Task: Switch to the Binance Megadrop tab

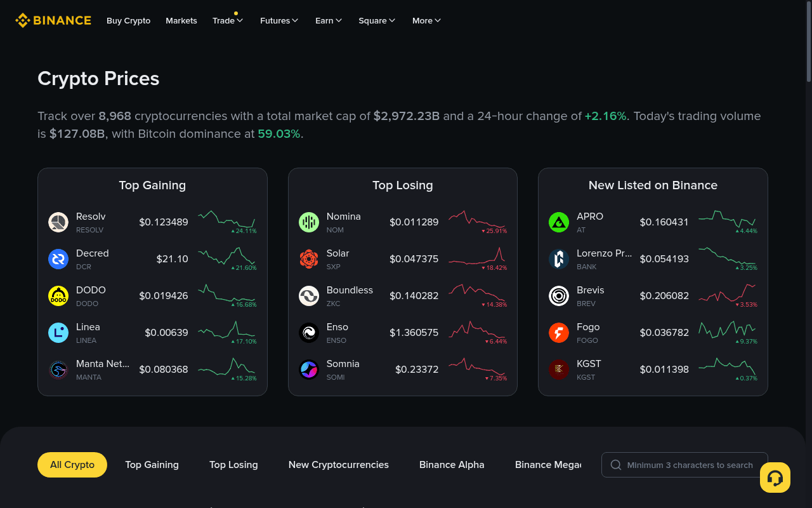Action: coord(548,465)
